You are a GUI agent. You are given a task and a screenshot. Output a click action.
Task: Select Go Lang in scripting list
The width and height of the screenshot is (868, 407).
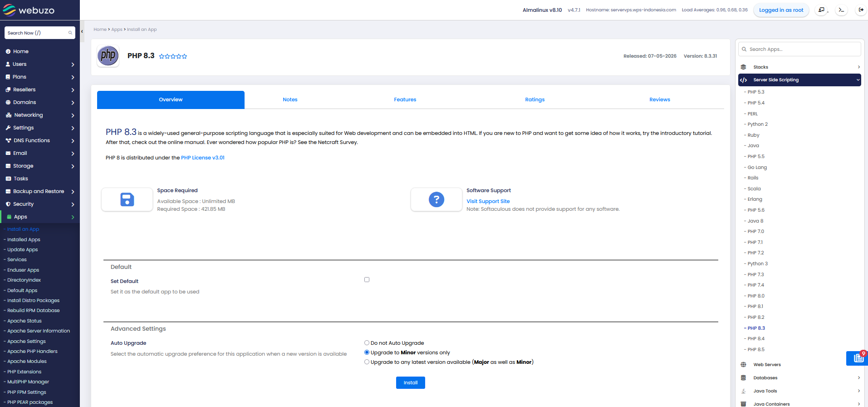tap(757, 167)
